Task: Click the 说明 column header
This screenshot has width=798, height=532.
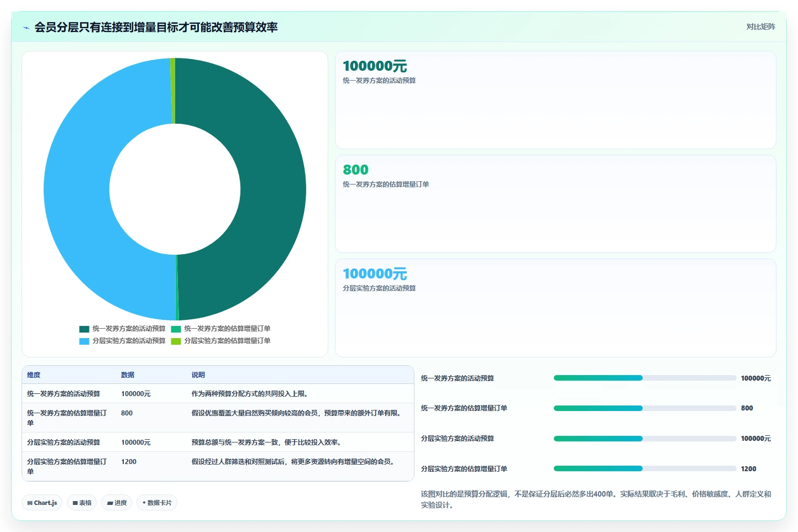Action: click(198, 375)
